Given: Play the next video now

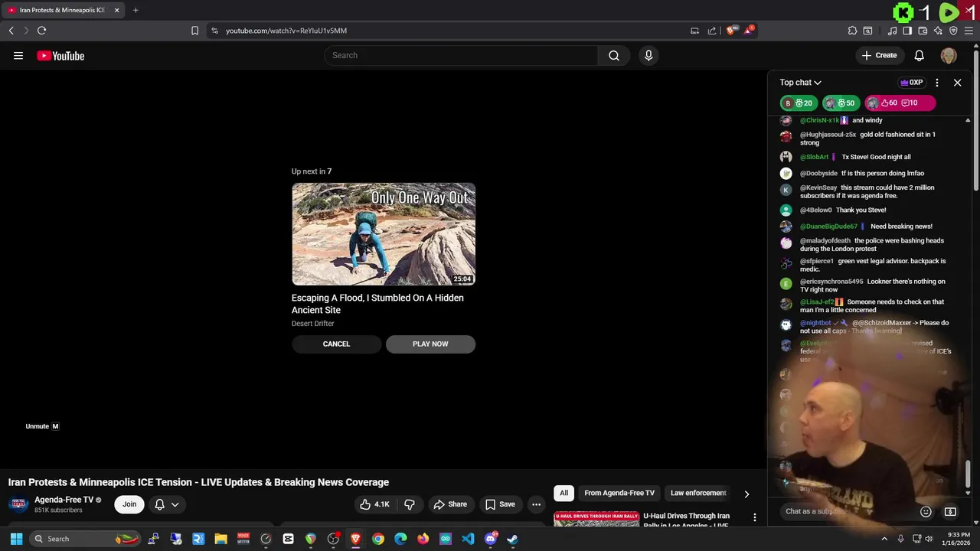Looking at the screenshot, I should [430, 344].
